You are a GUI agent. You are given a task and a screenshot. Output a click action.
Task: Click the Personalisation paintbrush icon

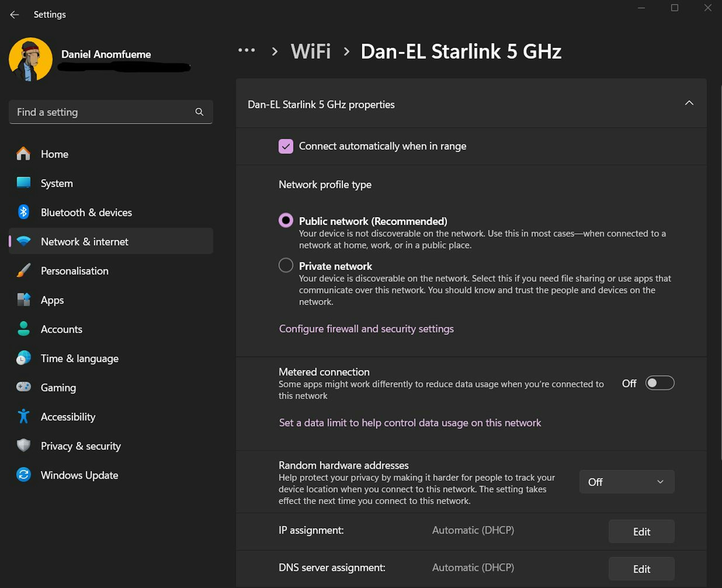pos(23,271)
